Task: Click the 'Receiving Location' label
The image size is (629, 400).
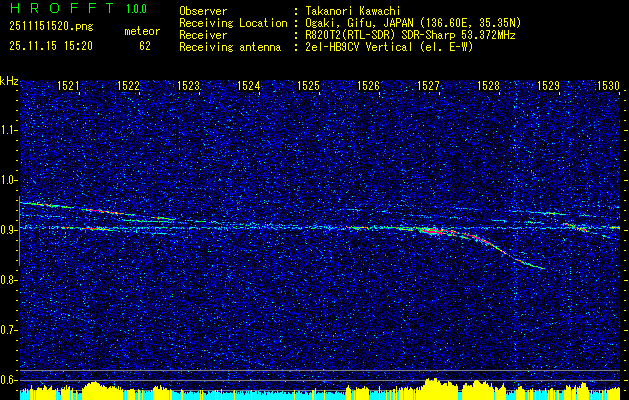Action: click(233, 23)
